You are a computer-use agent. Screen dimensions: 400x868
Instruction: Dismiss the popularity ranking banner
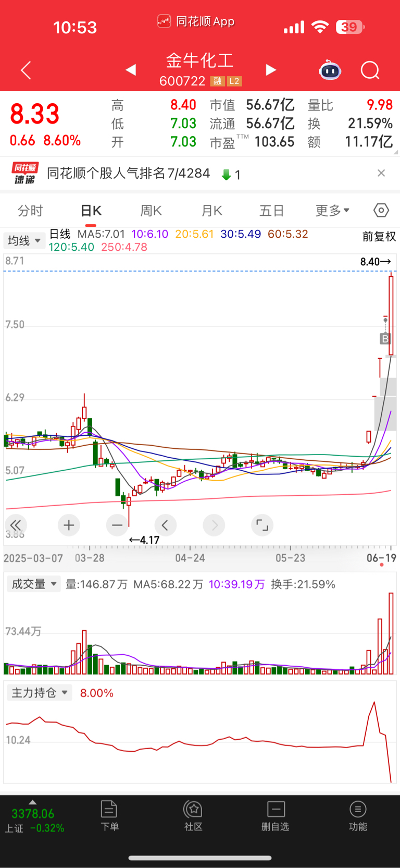(381, 173)
